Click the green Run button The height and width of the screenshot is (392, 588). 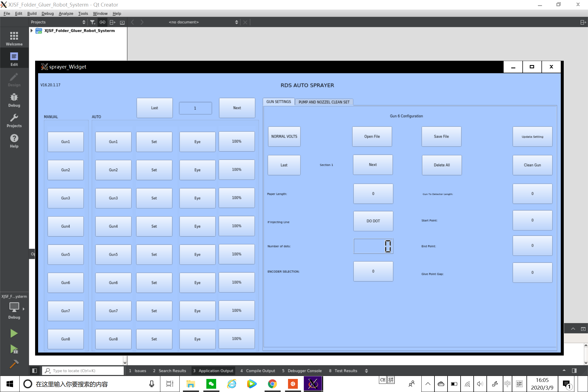tap(14, 333)
